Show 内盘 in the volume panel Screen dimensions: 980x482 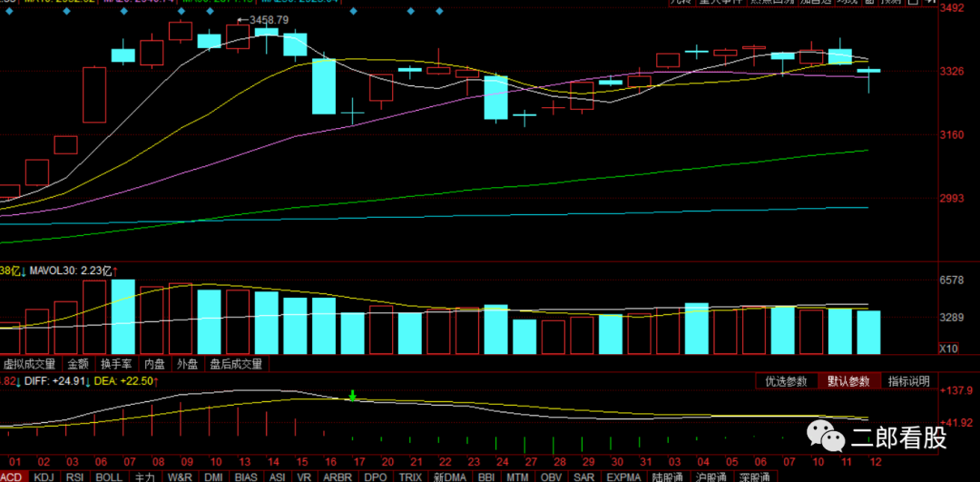pos(153,363)
